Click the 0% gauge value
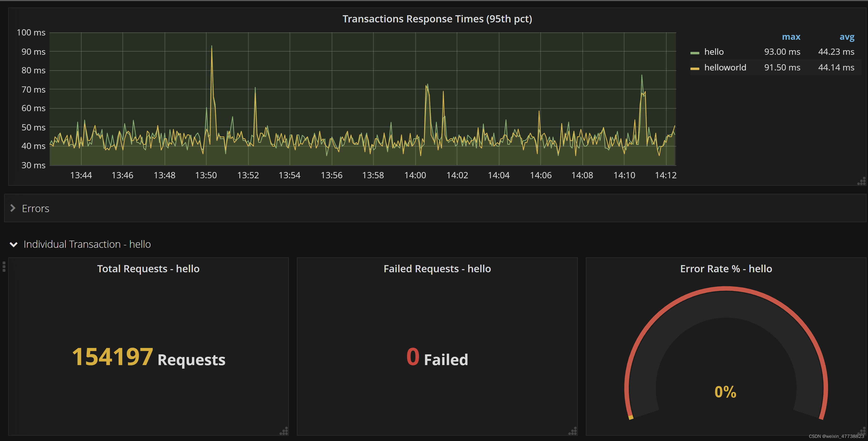The image size is (868, 441). coord(725,392)
